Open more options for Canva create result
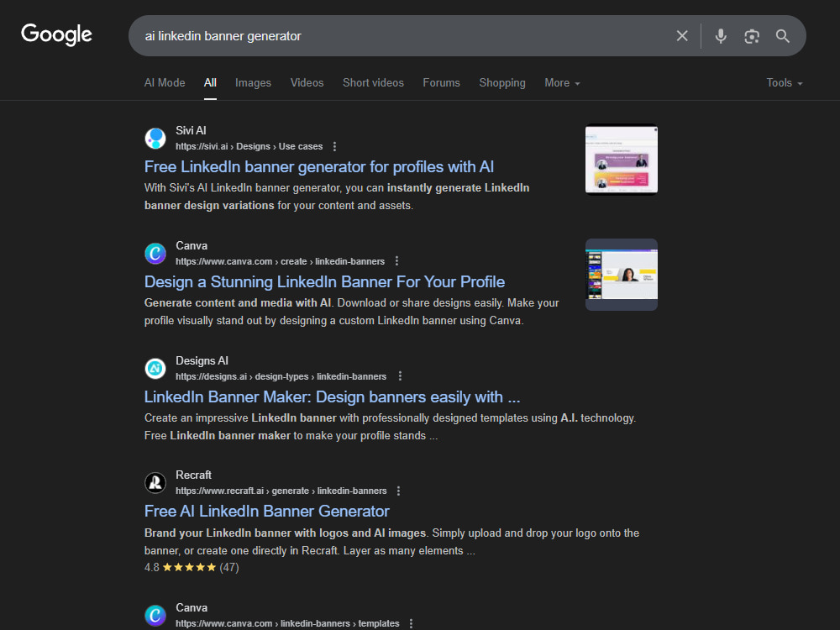Image resolution: width=840 pixels, height=630 pixels. (x=397, y=261)
